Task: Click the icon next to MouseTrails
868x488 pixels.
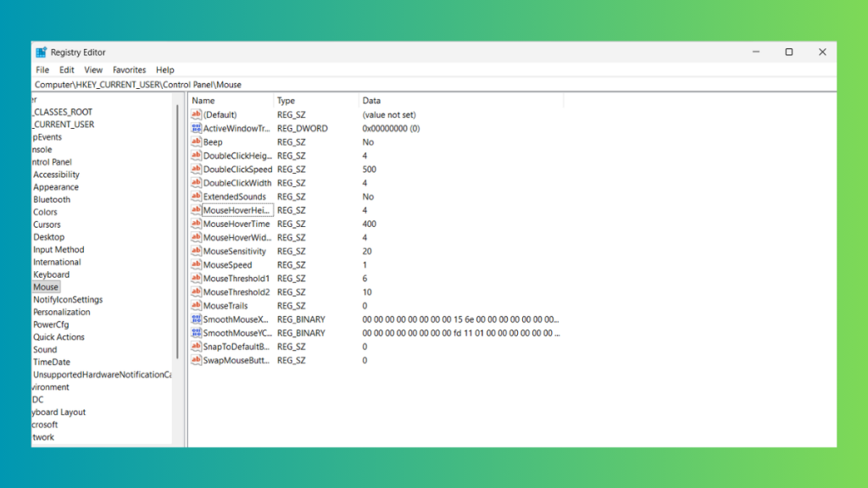Action: tap(196, 305)
